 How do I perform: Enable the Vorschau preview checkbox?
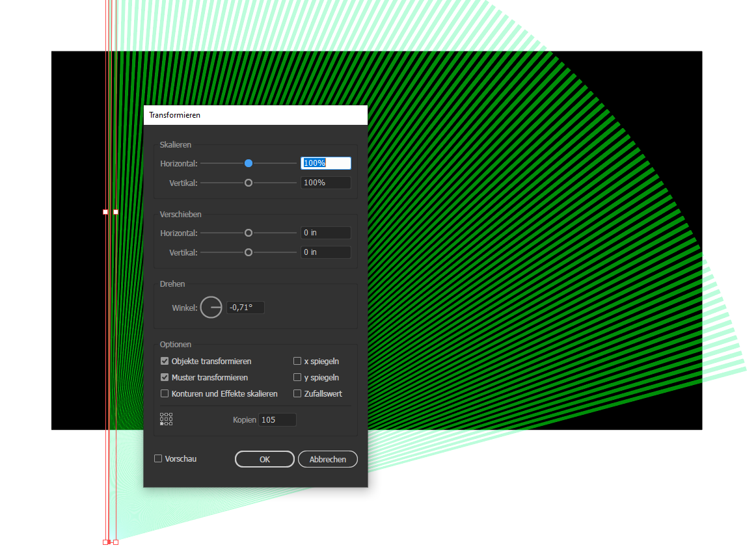pos(157,458)
